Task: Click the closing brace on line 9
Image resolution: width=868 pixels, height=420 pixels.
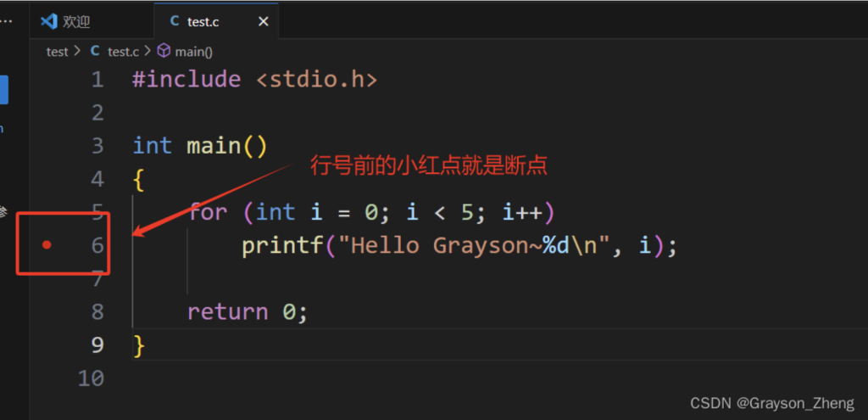Action: tap(139, 345)
